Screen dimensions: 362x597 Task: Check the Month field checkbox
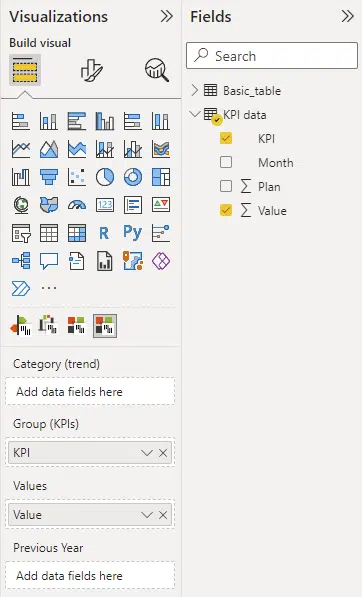coord(226,162)
